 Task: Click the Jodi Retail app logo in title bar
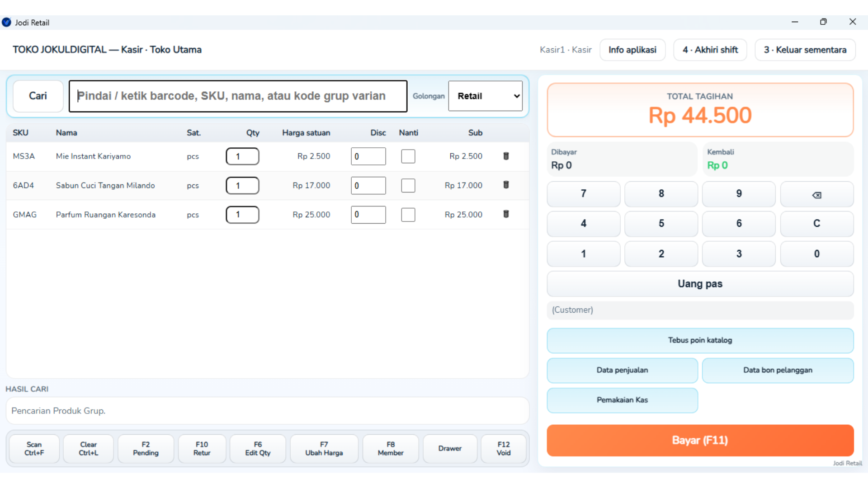(6, 22)
